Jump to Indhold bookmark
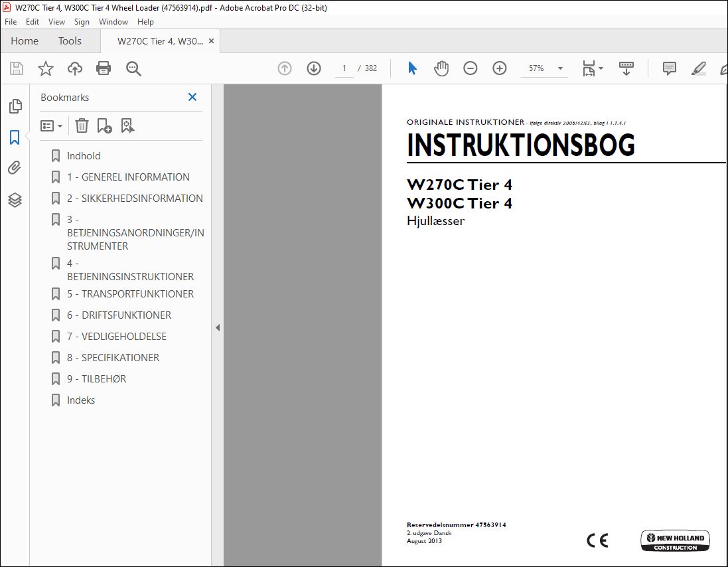This screenshot has height=567, width=728. 84,155
